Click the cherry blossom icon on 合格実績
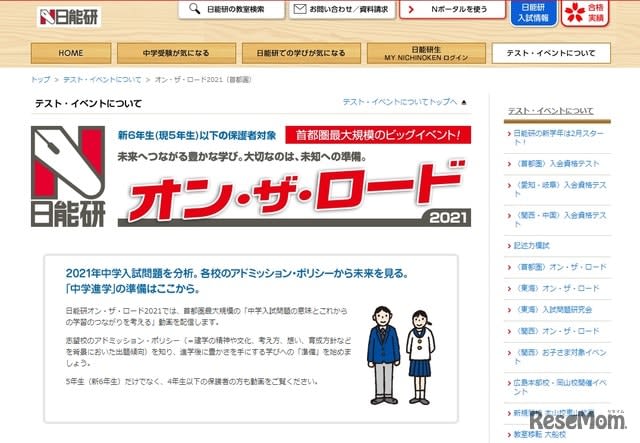640x443 pixels. pyautogui.click(x=575, y=12)
